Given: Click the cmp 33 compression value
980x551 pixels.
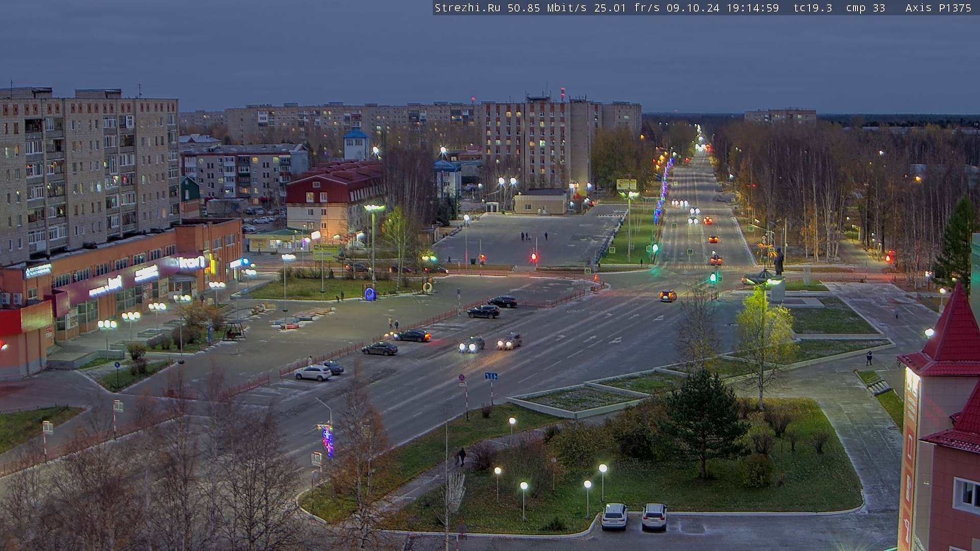Looking at the screenshot, I should coord(865,8).
